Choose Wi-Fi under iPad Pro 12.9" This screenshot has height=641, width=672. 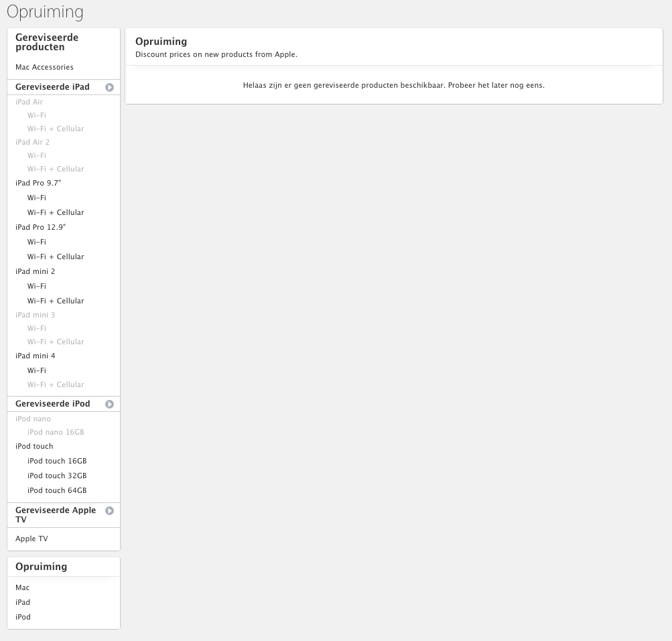pyautogui.click(x=36, y=242)
